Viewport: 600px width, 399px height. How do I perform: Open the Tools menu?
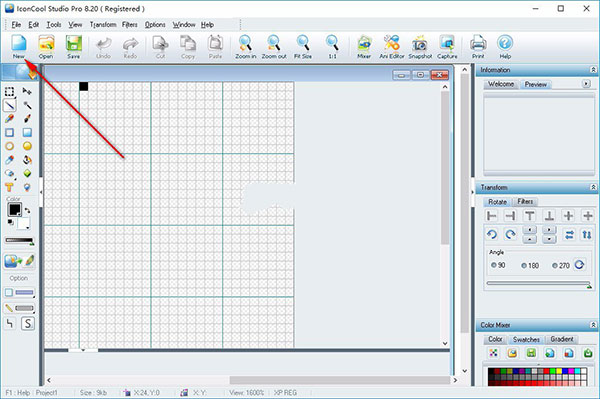click(x=54, y=25)
